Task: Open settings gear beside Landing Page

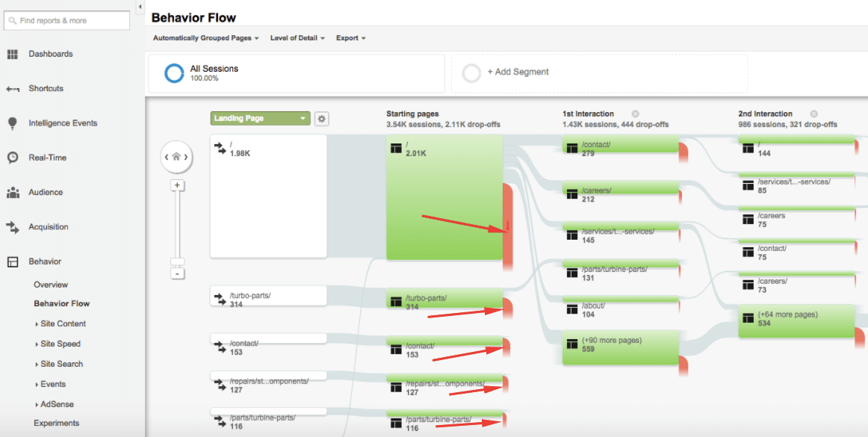Action: (x=321, y=119)
